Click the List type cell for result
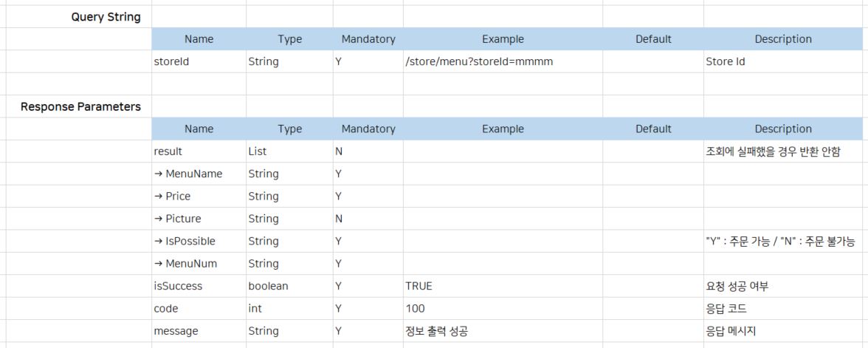 (x=258, y=151)
